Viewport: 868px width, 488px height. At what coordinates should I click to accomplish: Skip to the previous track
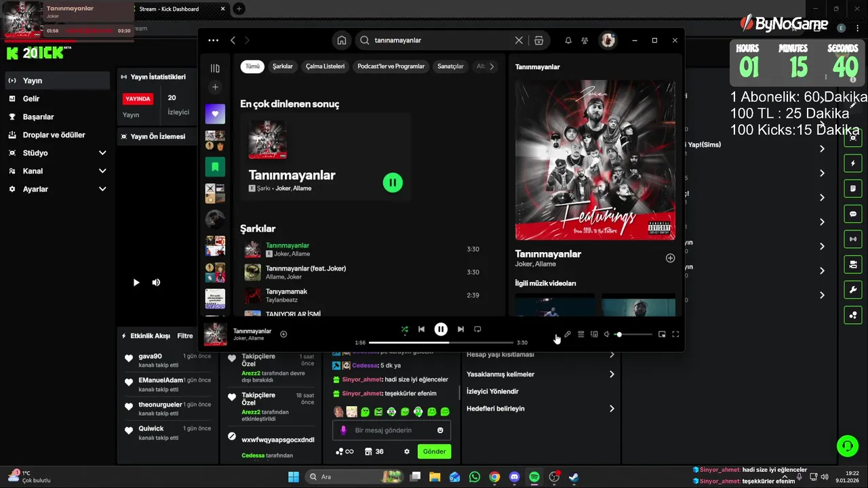(421, 329)
